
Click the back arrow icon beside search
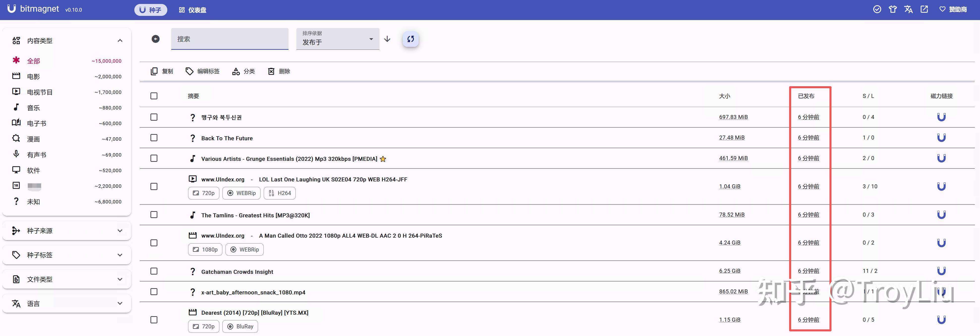click(156, 39)
